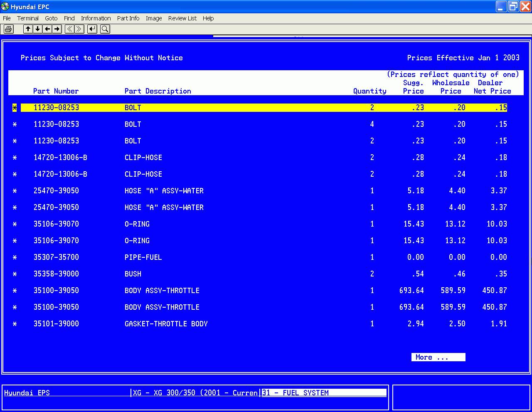The height and width of the screenshot is (412, 532).
Task: Click the down arrow toolbar button
Action: pyautogui.click(x=37, y=29)
